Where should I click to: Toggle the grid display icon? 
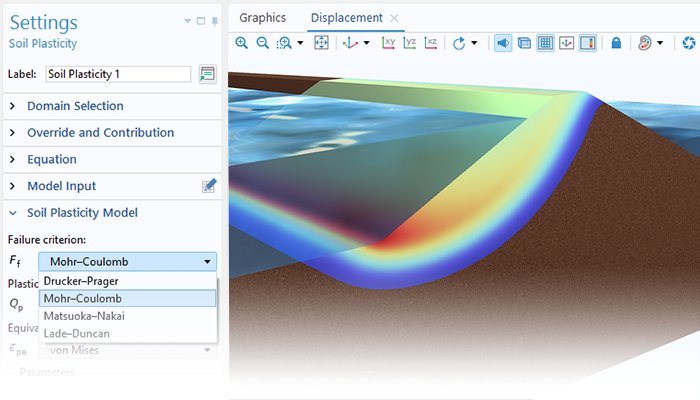click(x=546, y=43)
